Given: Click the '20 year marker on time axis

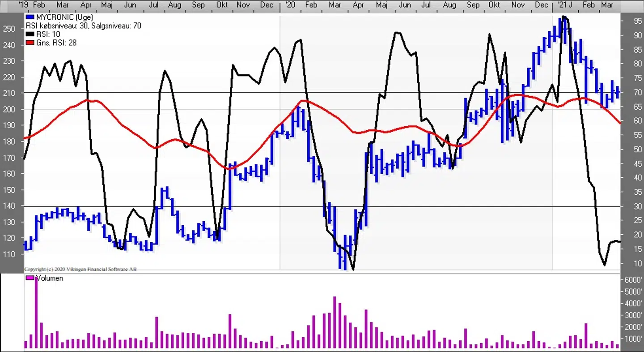Looking at the screenshot, I should 290,5.
